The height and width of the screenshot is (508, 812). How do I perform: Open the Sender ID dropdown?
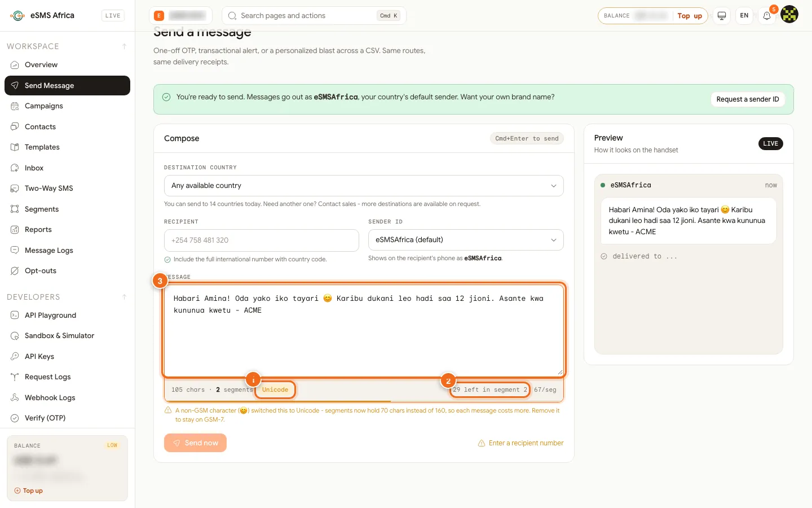pyautogui.click(x=466, y=240)
